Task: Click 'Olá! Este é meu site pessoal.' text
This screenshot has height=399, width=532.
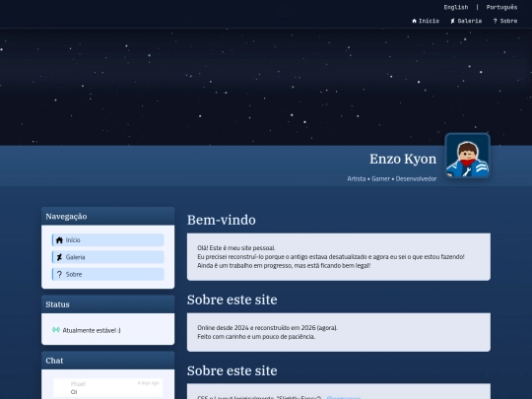Action: coord(236,247)
